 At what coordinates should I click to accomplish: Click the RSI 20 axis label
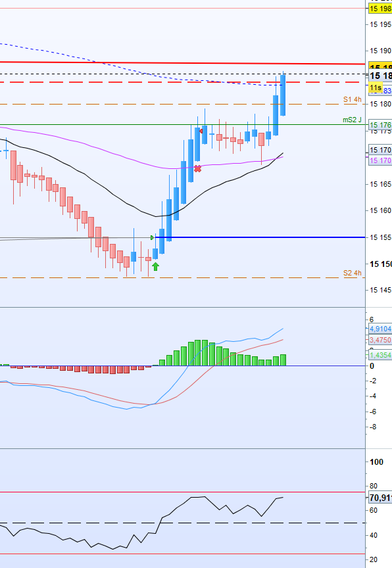(x=374, y=559)
